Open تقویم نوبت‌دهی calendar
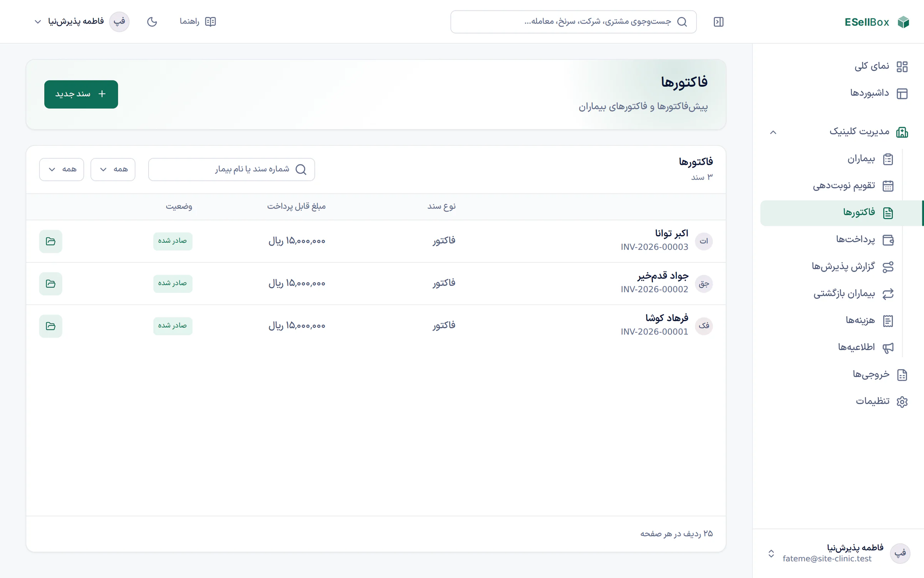This screenshot has height=578, width=924. point(853,186)
